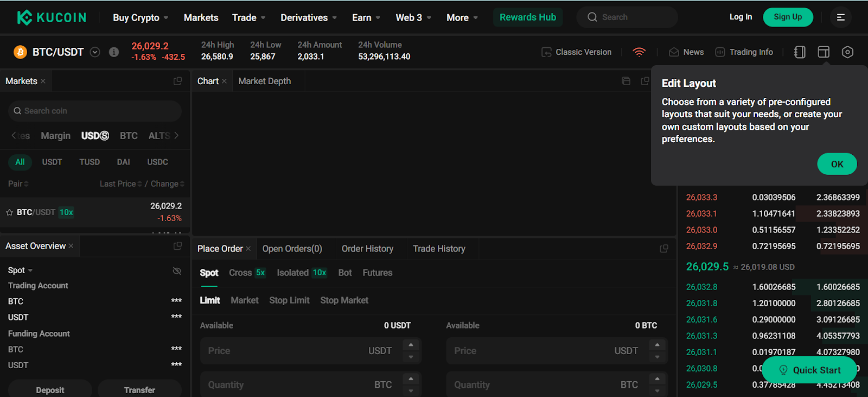Open the Rewards Hub
868x397 pixels.
pos(528,17)
